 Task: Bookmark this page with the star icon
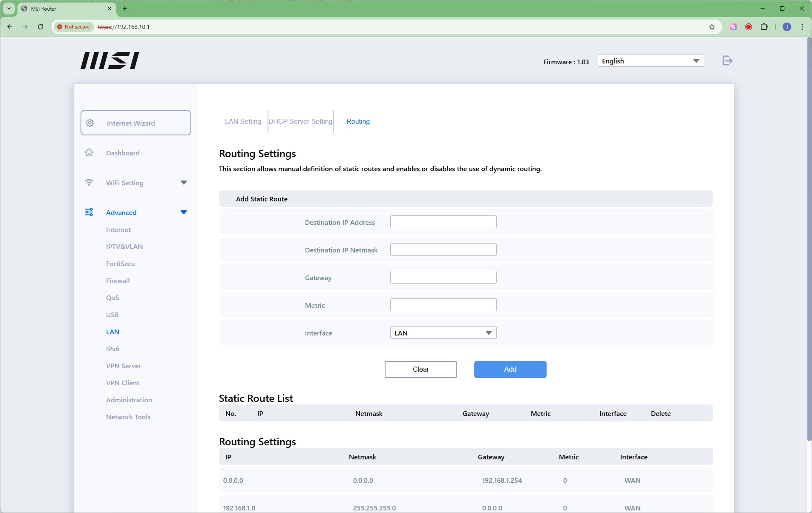(711, 27)
